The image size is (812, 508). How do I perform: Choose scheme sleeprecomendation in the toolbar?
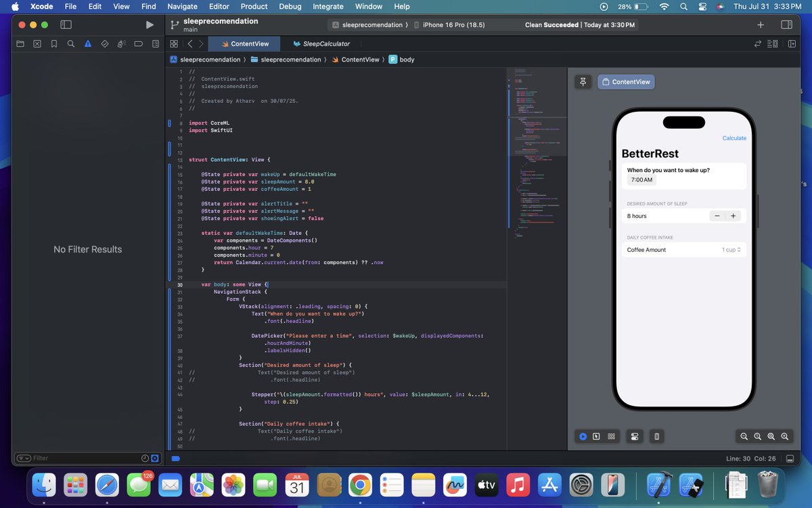click(366, 25)
